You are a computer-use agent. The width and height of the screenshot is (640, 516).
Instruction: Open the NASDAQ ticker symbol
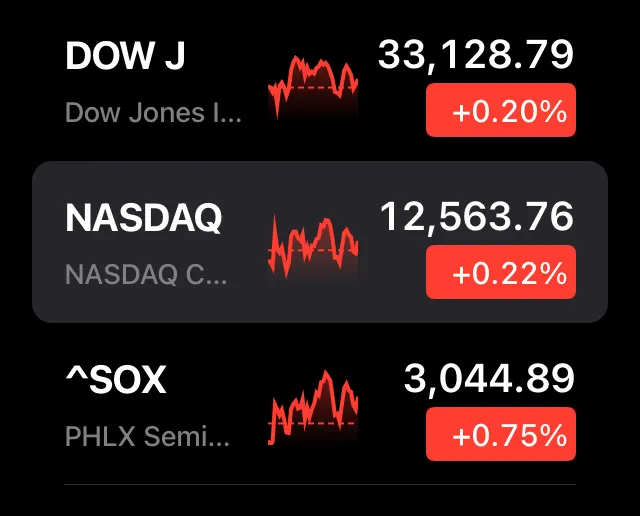[144, 218]
